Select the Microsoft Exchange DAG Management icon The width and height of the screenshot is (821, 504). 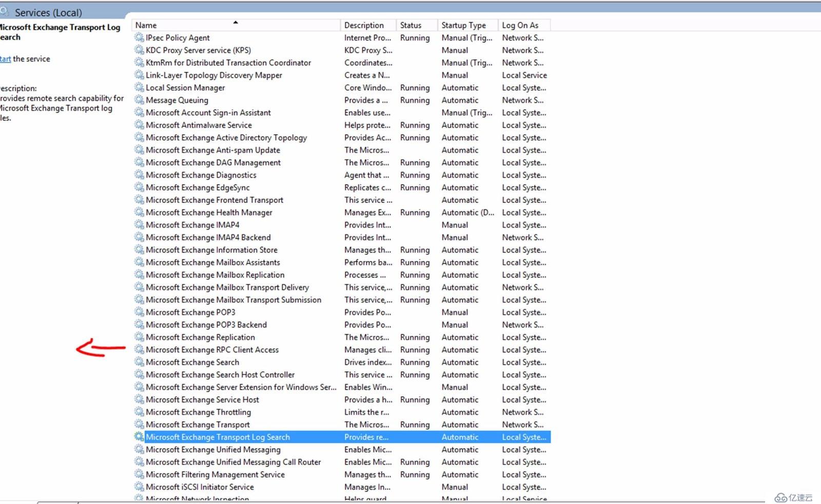point(139,162)
